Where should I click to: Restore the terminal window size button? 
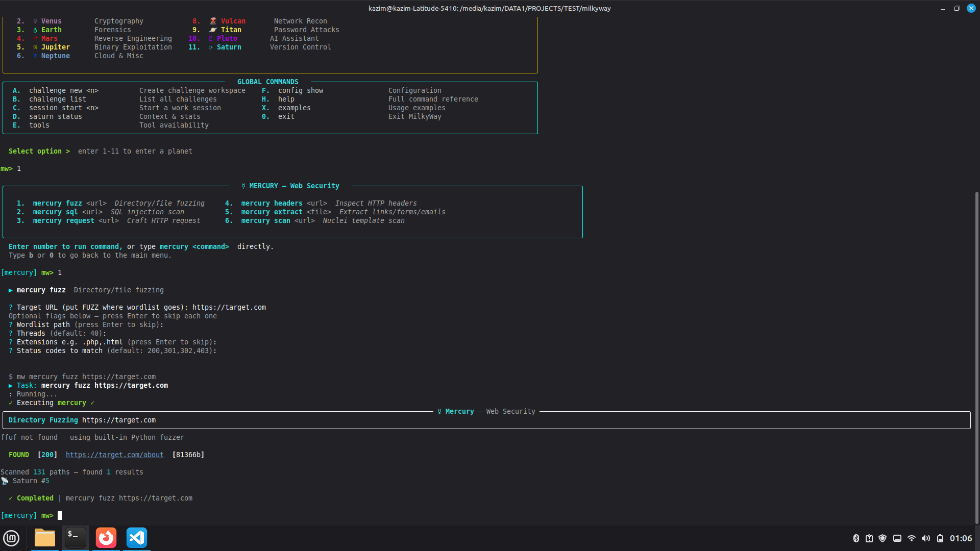957,8
